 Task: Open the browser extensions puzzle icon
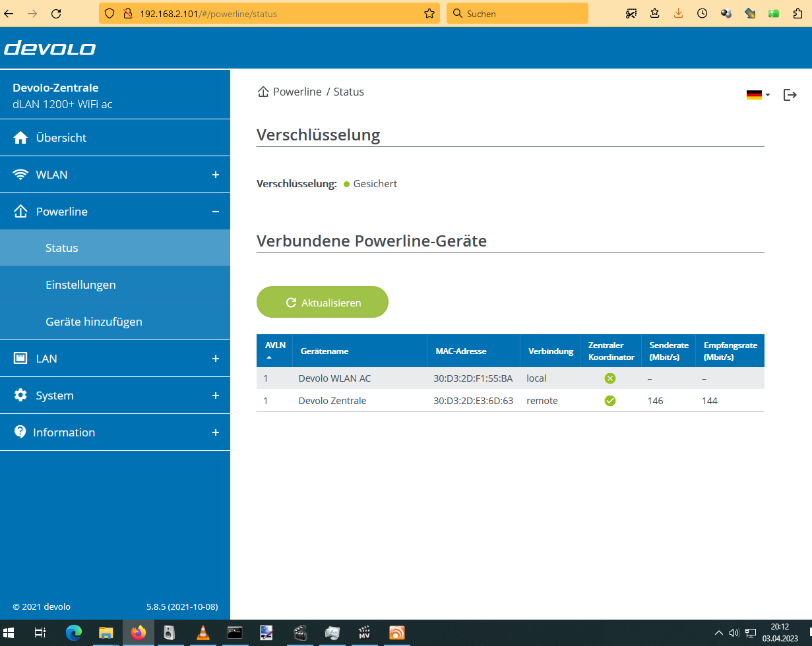point(797,13)
